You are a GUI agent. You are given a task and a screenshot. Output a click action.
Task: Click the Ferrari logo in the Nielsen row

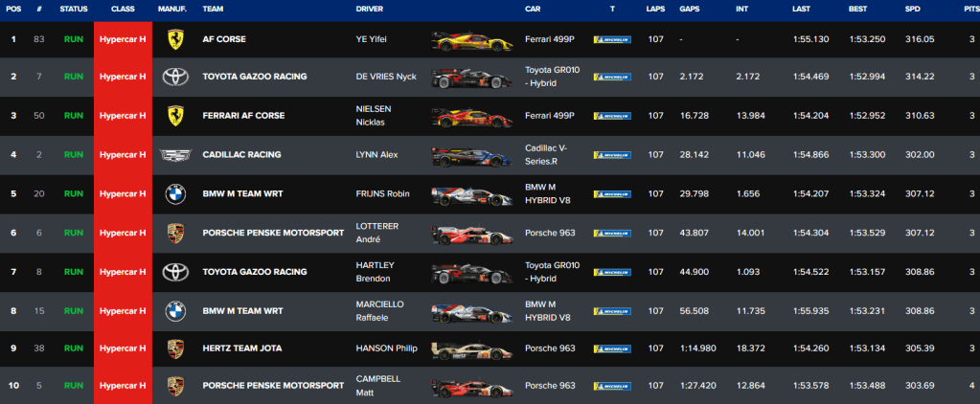(x=175, y=116)
